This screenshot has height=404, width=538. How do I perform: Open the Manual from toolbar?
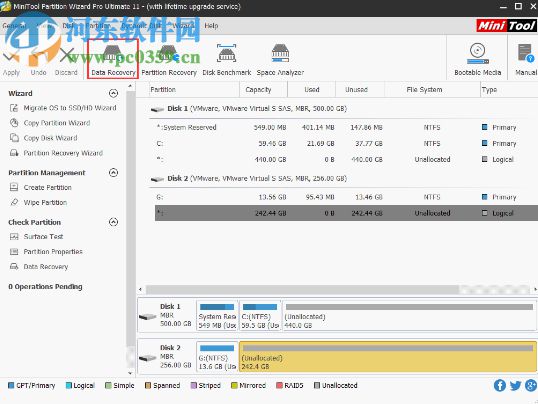[526, 59]
